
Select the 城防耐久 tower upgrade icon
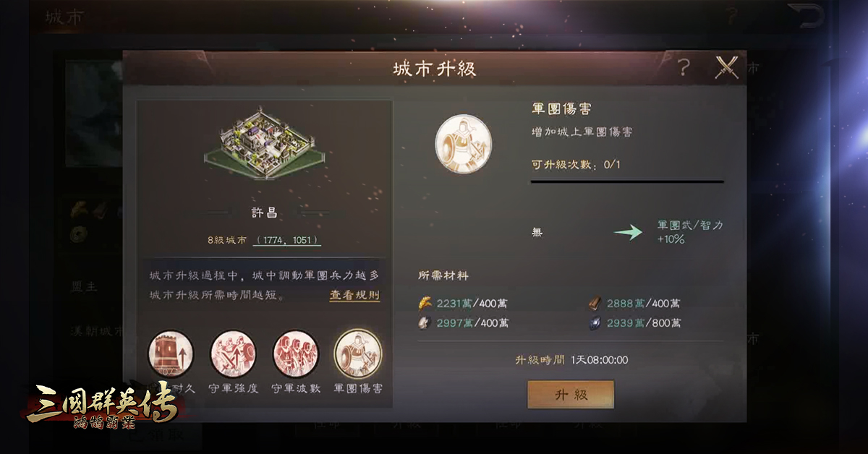tap(171, 354)
